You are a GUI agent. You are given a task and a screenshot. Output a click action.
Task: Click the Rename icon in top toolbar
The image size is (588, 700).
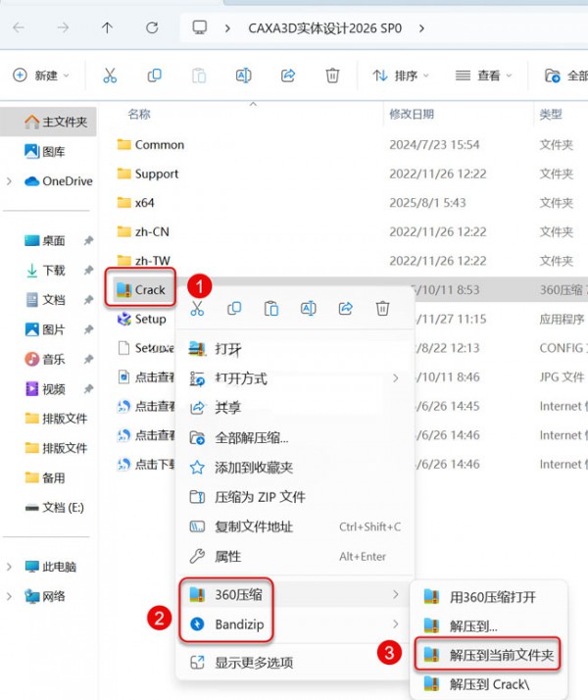pos(244,75)
